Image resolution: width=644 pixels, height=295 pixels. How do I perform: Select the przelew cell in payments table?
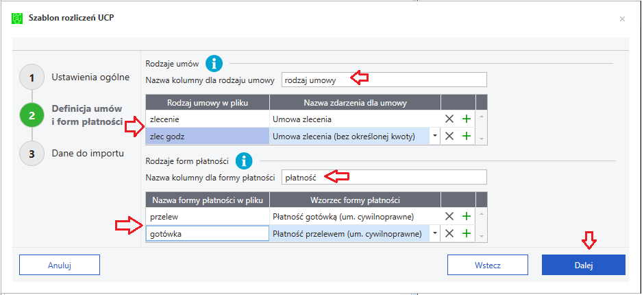click(208, 216)
